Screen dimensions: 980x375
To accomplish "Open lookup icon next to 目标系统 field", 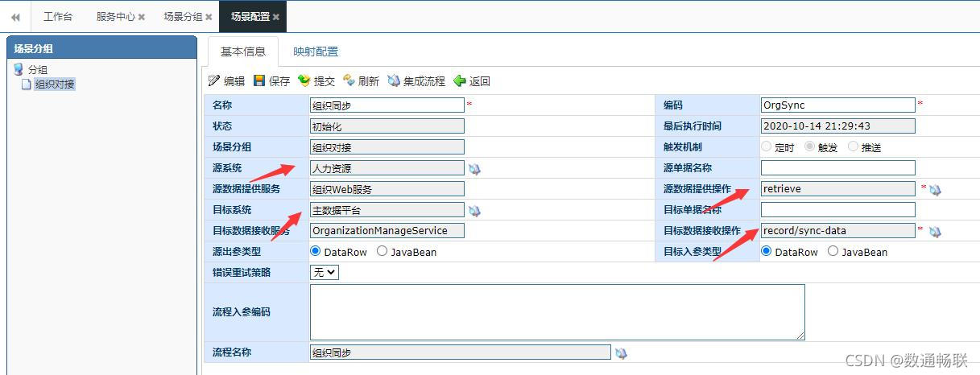I will pyautogui.click(x=474, y=211).
